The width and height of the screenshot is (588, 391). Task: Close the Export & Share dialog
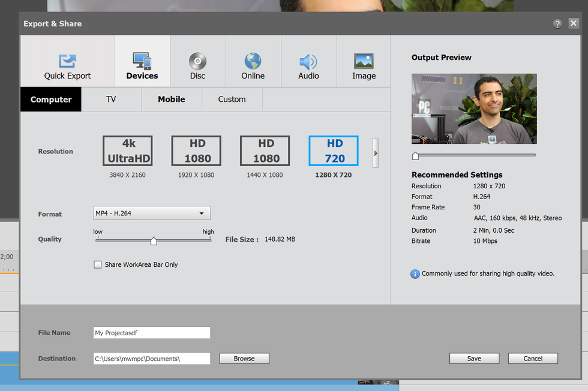click(574, 23)
